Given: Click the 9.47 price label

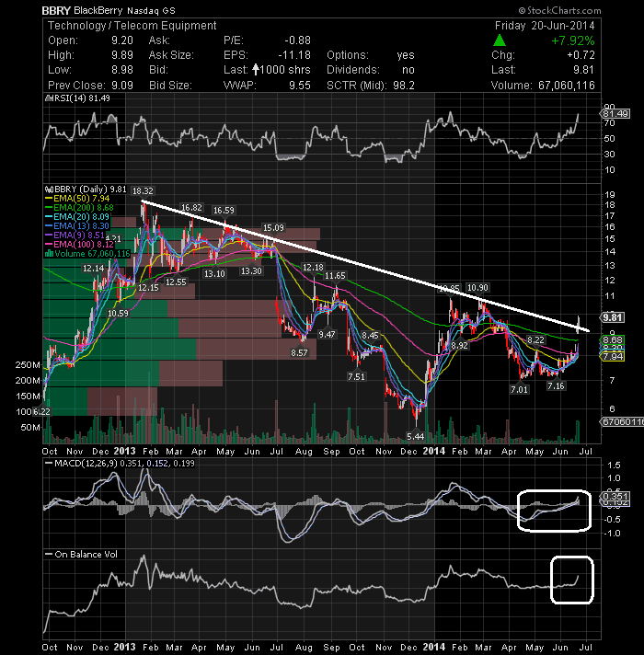Looking at the screenshot, I should pos(327,335).
